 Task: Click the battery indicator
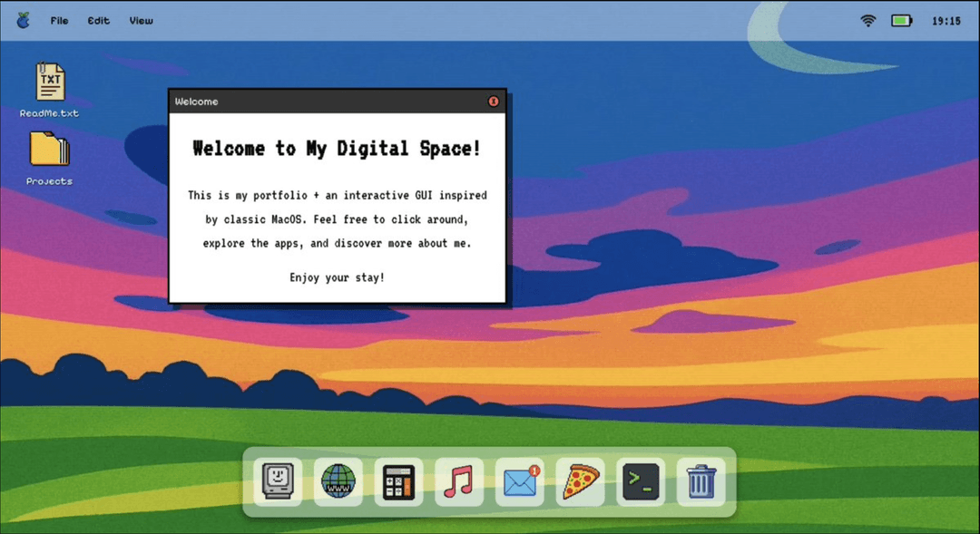click(x=901, y=18)
